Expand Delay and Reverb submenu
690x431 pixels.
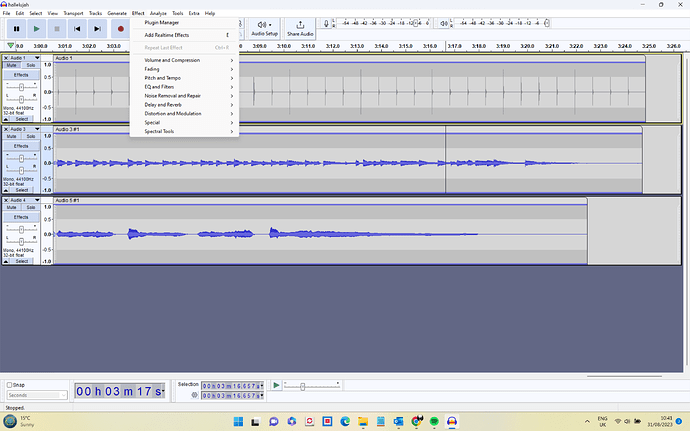click(x=184, y=105)
